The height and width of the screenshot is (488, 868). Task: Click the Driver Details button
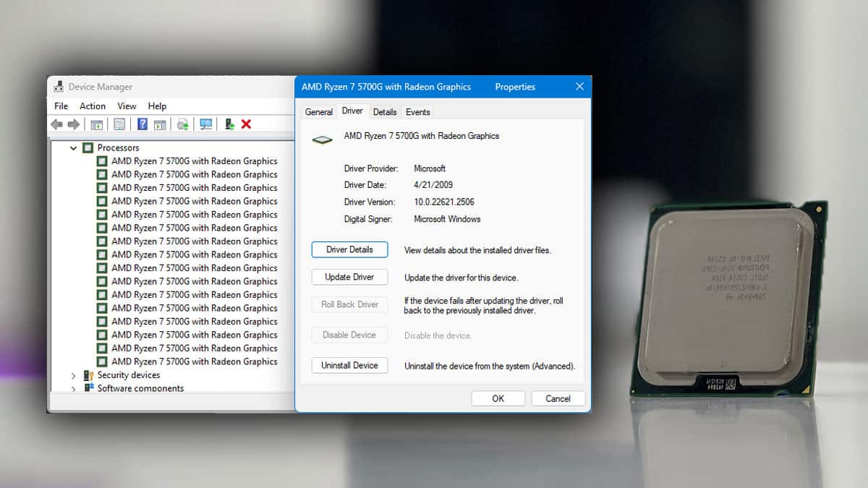(349, 249)
